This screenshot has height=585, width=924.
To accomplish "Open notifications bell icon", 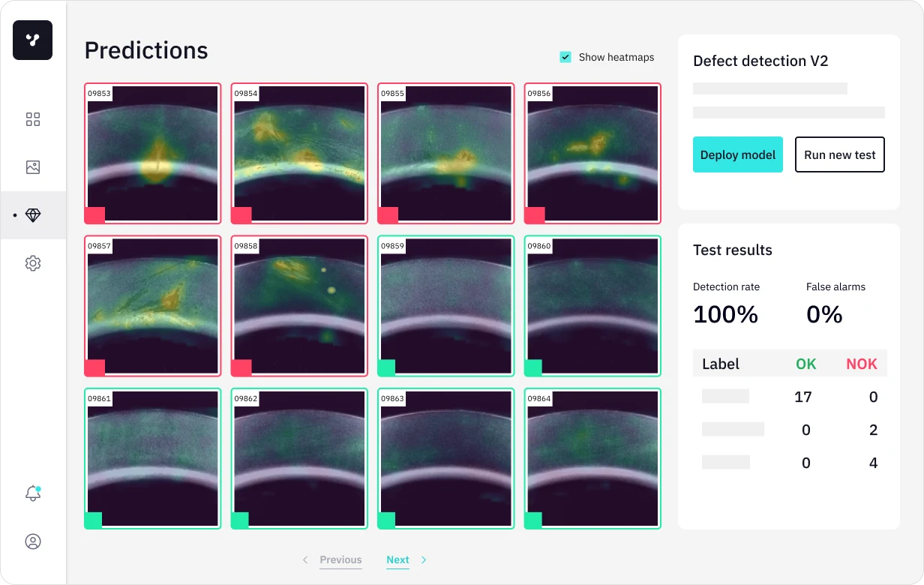I will coord(33,493).
